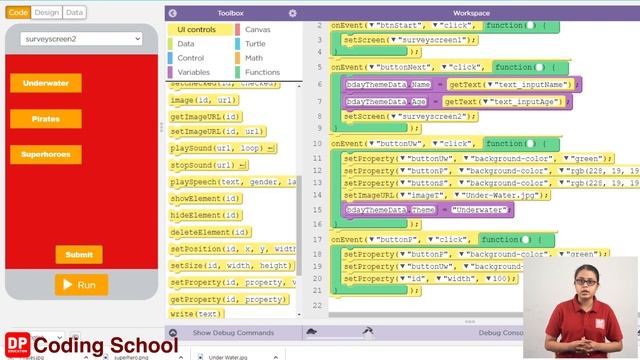Pick the setProperty block in toolbox

click(233, 282)
